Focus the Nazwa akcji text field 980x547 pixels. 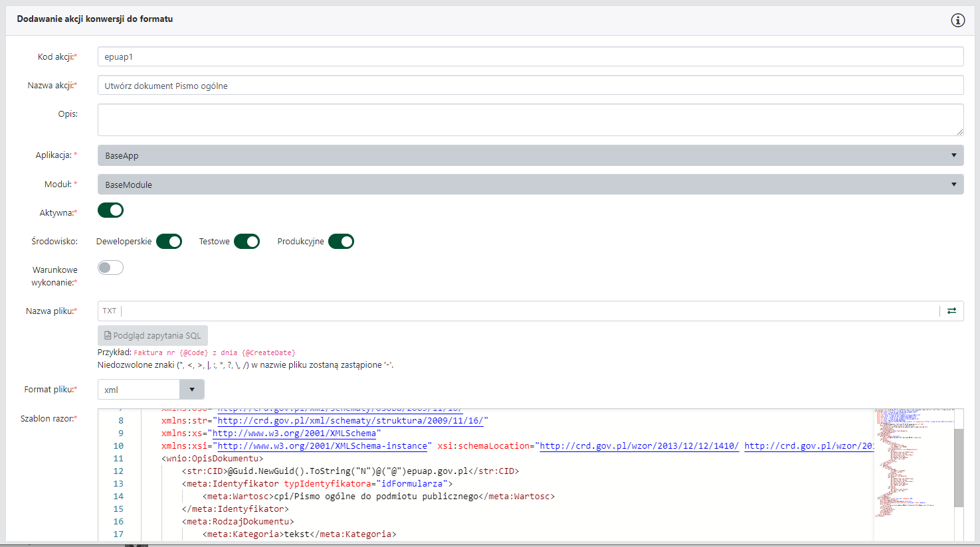click(530, 86)
